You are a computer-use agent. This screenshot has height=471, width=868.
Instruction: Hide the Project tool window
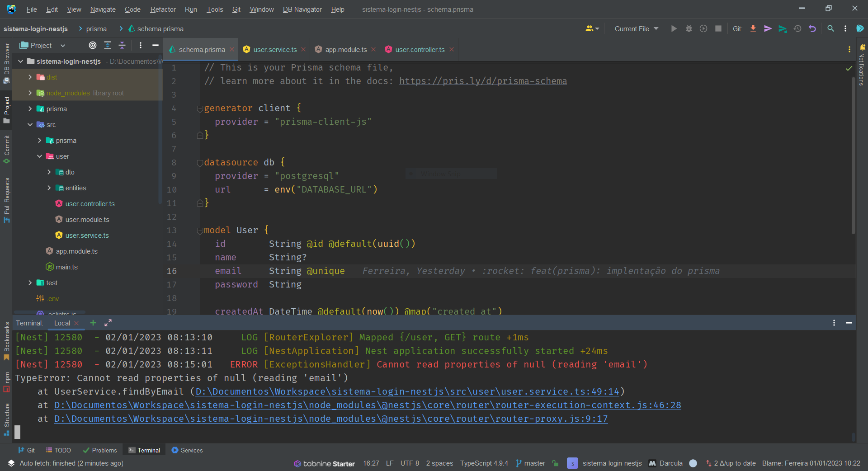click(x=155, y=45)
